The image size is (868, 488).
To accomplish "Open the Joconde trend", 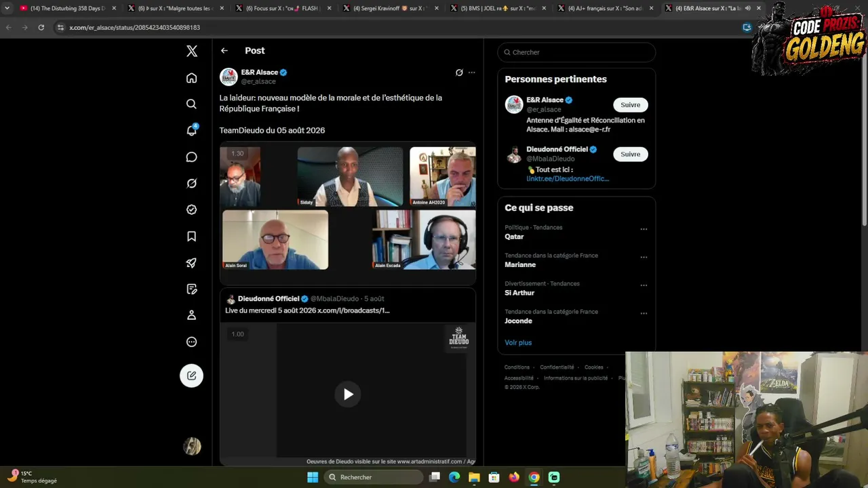I will [x=518, y=321].
